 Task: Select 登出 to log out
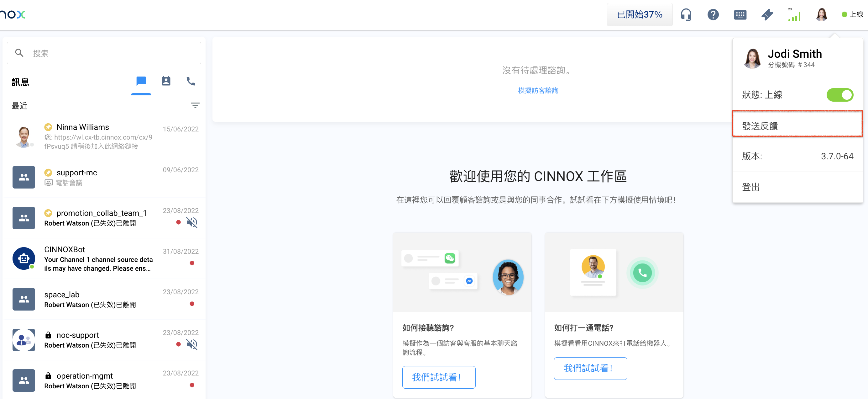(x=751, y=187)
